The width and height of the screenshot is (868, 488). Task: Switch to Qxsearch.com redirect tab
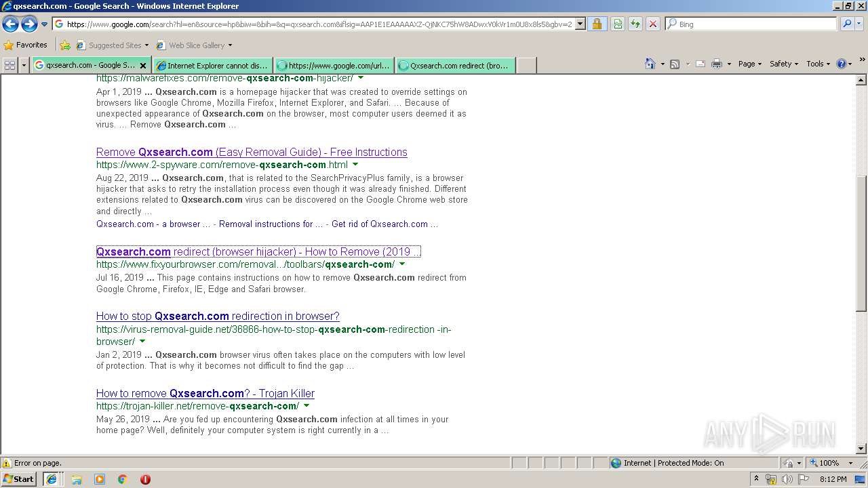coord(456,66)
